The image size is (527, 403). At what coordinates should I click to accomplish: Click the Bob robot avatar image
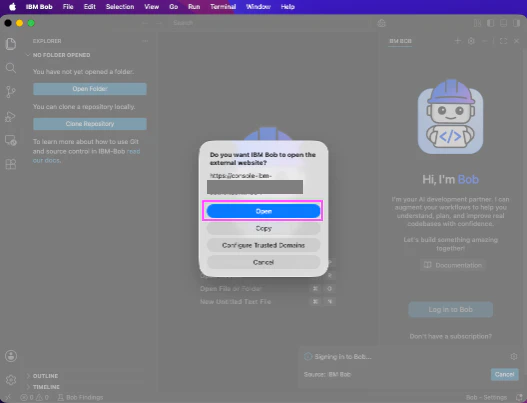point(450,117)
